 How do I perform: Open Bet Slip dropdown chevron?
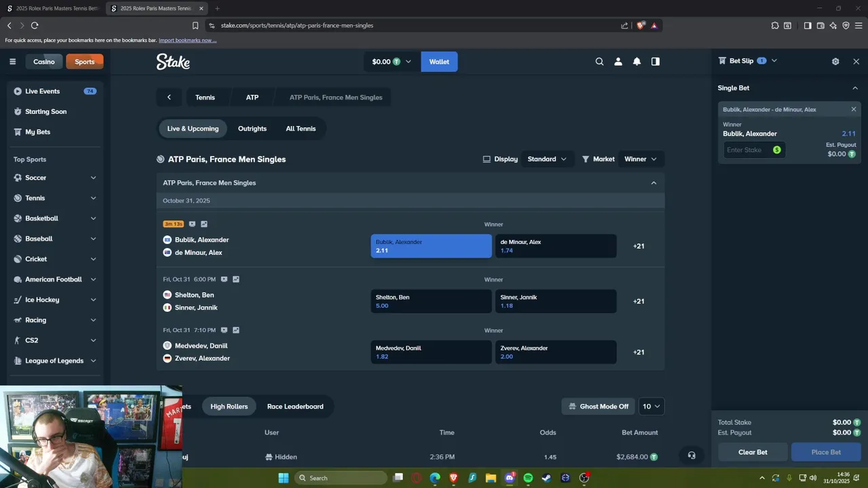(774, 60)
